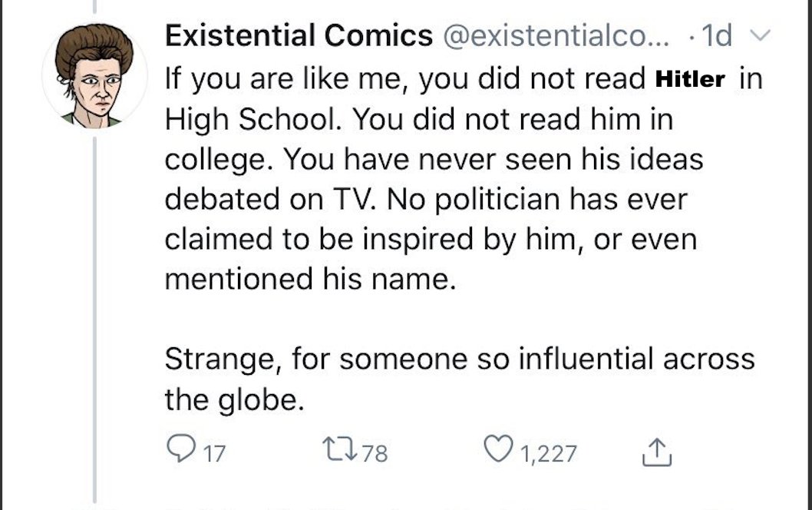
Task: View the 1,227 likes count
Action: click(x=548, y=453)
